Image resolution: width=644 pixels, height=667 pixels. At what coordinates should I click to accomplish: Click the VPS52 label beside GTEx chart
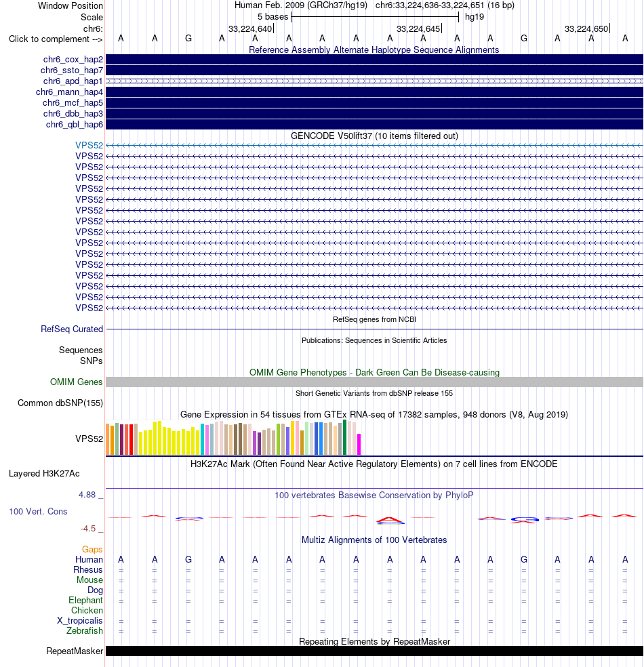89,439
